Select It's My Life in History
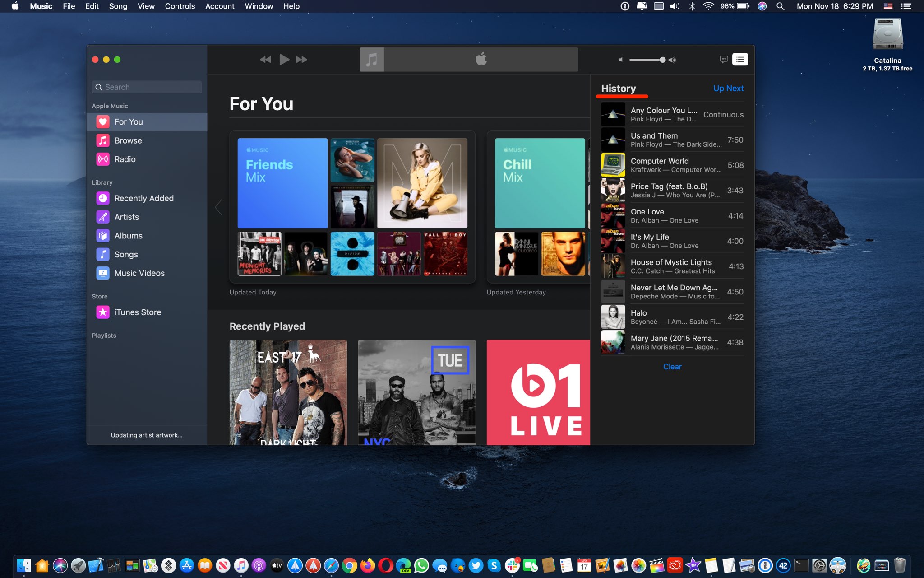924x578 pixels. (672, 241)
